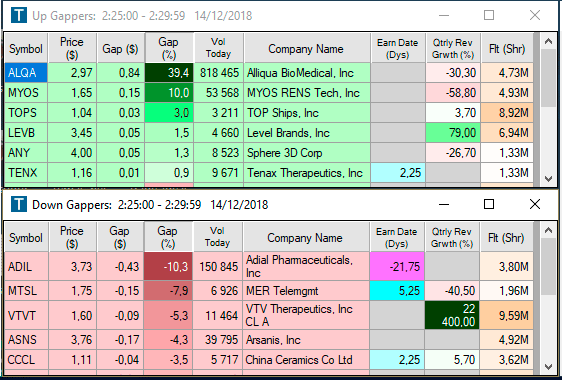
Task: Click Adial Pharmaceuticals, Inc company name
Action: (x=306, y=266)
